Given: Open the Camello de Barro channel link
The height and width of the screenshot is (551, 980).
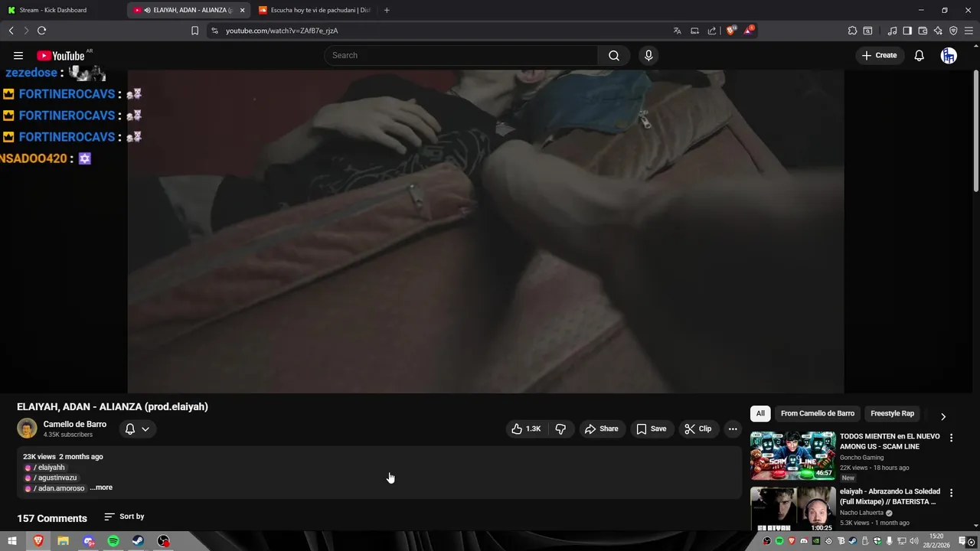Looking at the screenshot, I should click(75, 424).
